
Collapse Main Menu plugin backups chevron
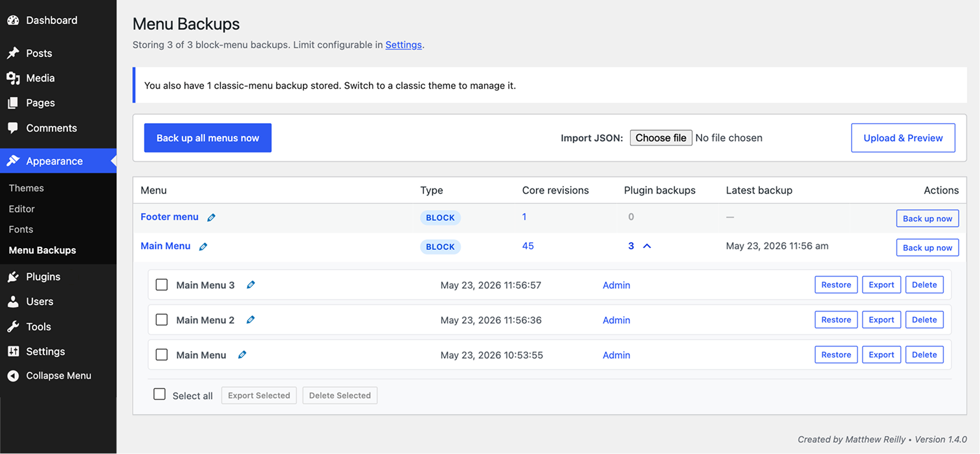pyautogui.click(x=647, y=246)
